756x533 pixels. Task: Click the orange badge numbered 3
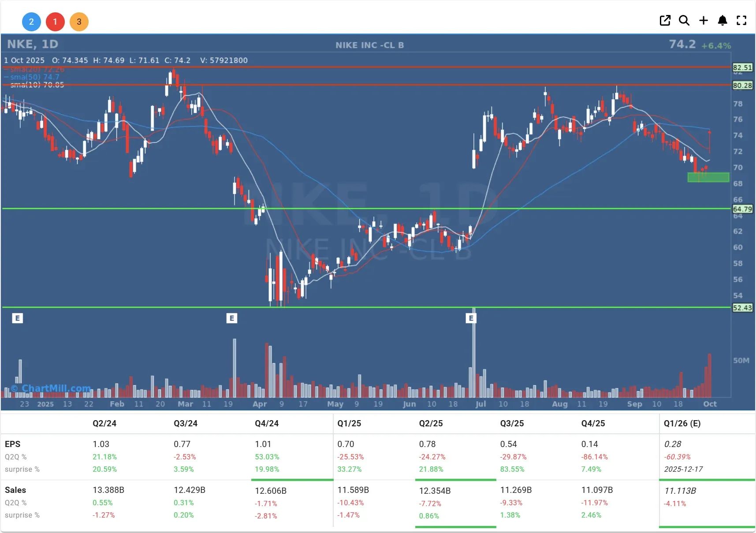coord(79,22)
